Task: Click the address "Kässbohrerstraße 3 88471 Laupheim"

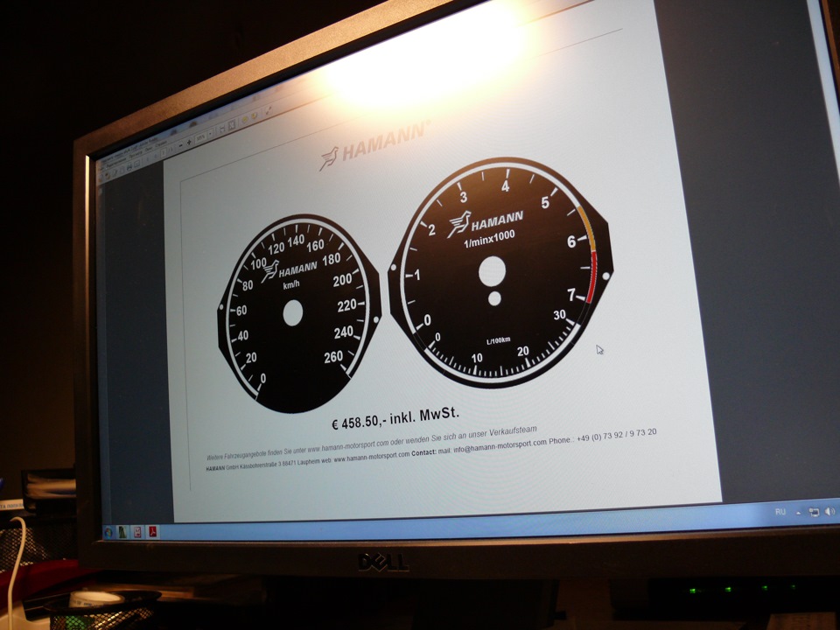Action: pos(280,465)
